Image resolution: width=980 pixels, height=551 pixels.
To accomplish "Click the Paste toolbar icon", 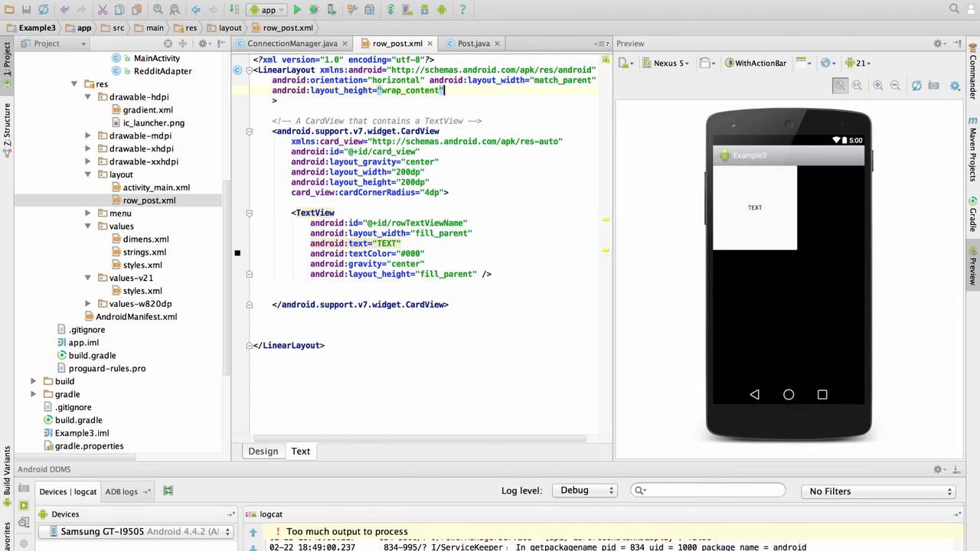I will coord(137,10).
